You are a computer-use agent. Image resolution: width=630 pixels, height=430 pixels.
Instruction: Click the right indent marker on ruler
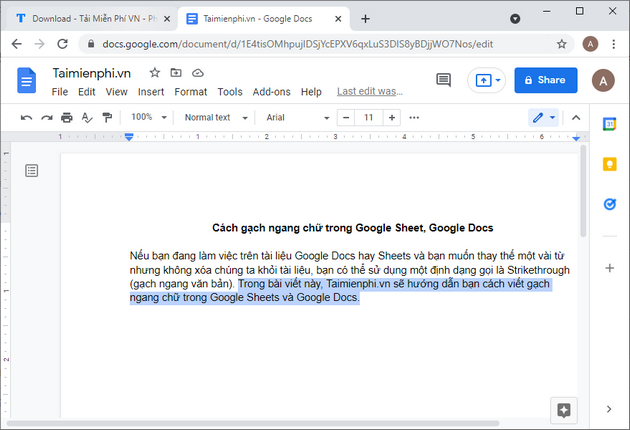pos(576,138)
